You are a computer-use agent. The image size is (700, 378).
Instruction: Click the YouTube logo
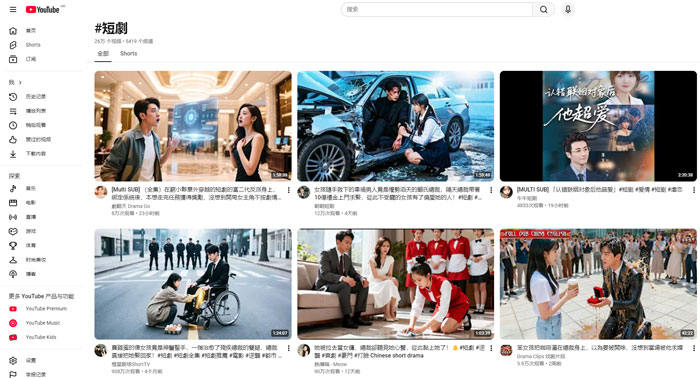tap(43, 9)
